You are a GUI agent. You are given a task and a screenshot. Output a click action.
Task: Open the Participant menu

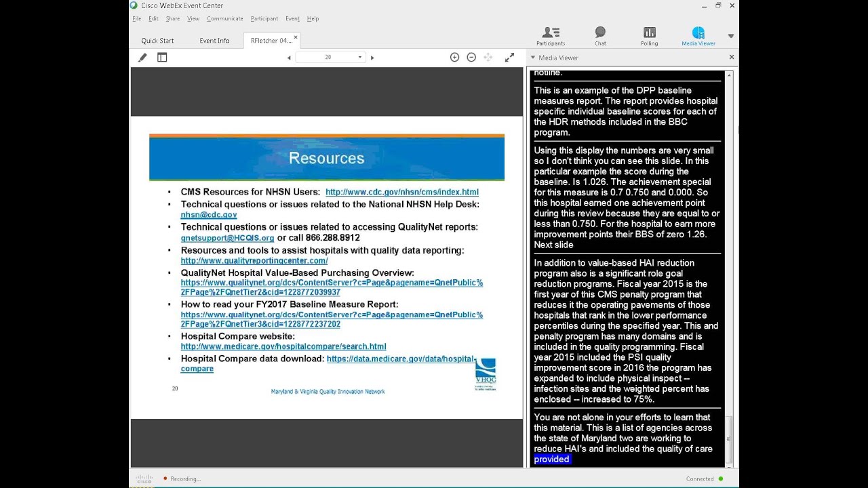264,18
